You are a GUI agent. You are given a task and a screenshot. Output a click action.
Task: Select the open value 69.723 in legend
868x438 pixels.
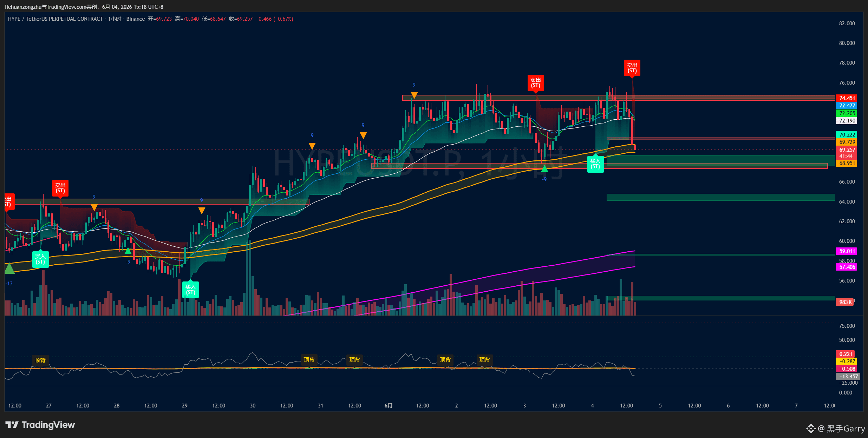164,19
